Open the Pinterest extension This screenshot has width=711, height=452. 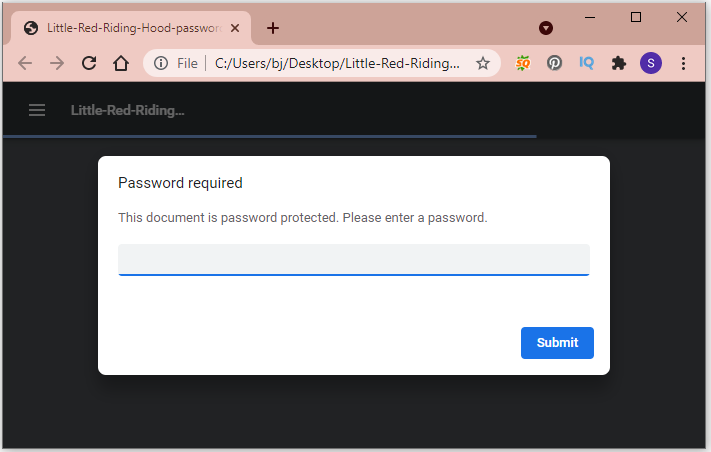tap(554, 63)
